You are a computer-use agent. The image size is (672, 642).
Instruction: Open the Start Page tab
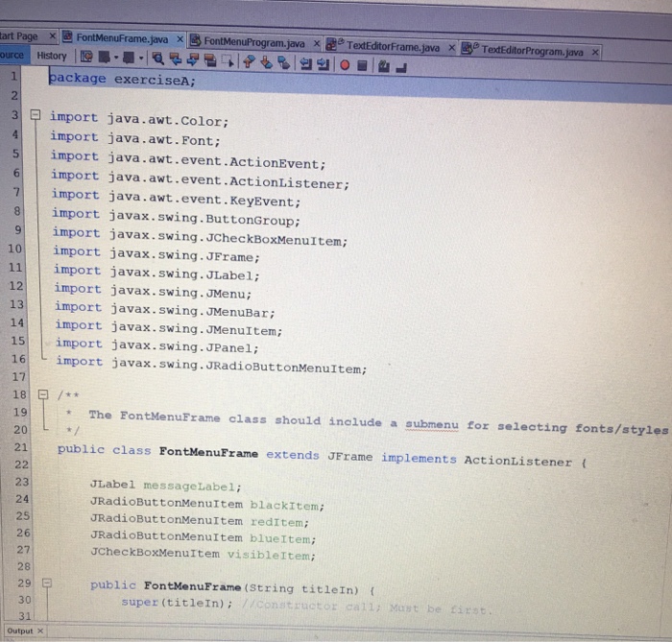point(19,36)
